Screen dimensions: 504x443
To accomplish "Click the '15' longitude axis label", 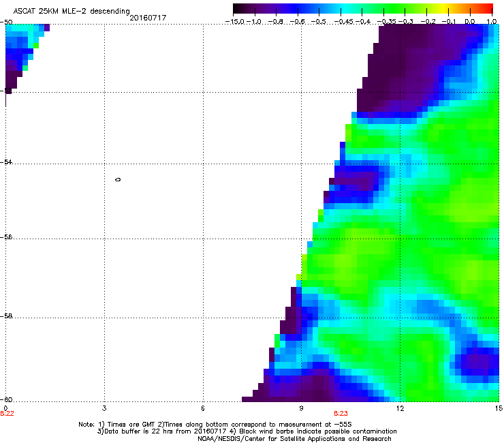I will pos(499,408).
